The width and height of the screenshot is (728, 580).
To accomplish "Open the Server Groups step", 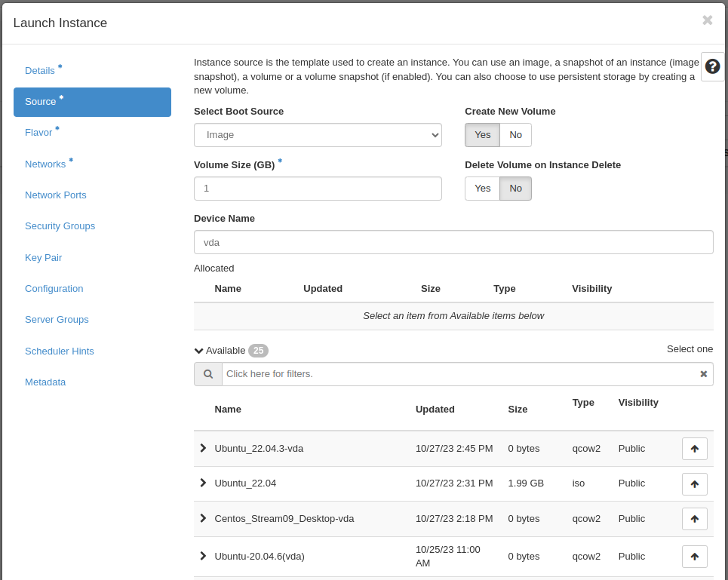I will 57,320.
